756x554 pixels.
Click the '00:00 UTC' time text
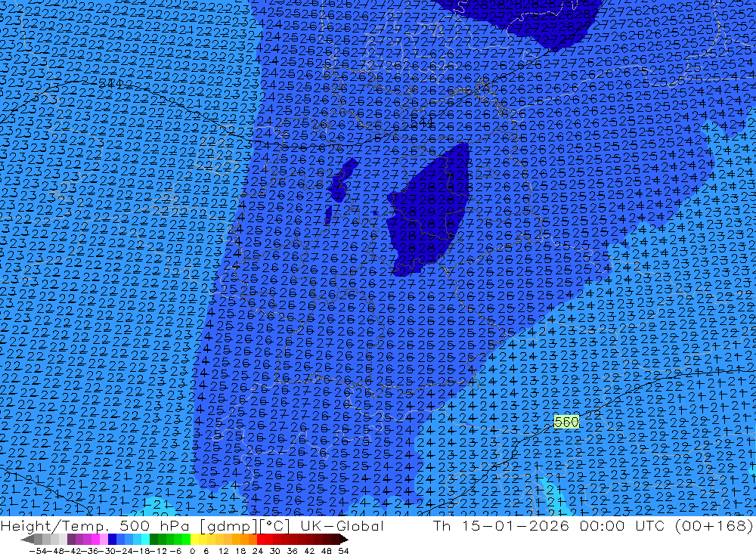pyautogui.click(x=622, y=525)
